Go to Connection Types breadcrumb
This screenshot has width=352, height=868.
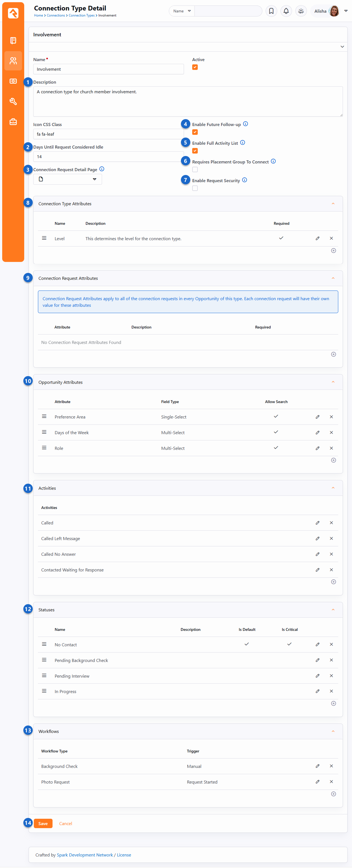tap(81, 15)
